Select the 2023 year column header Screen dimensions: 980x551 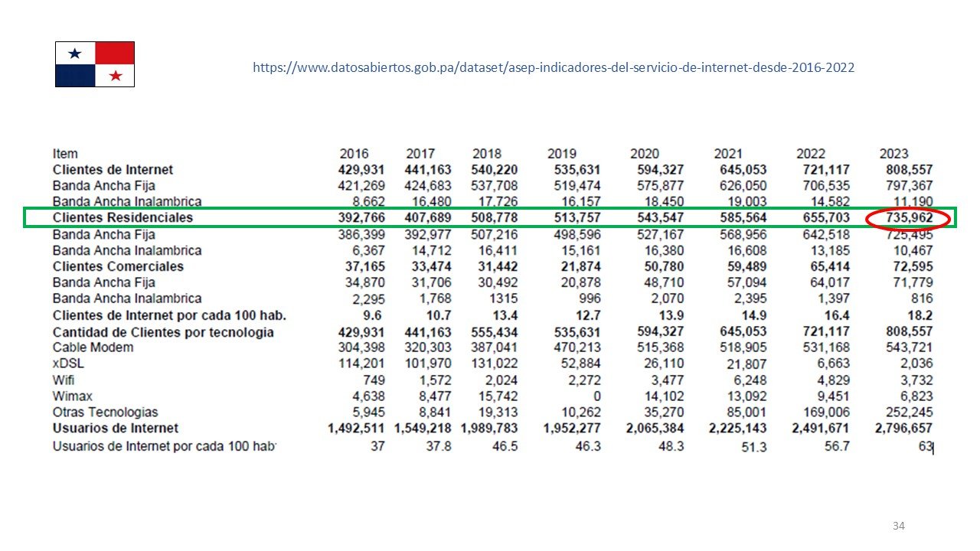point(894,154)
